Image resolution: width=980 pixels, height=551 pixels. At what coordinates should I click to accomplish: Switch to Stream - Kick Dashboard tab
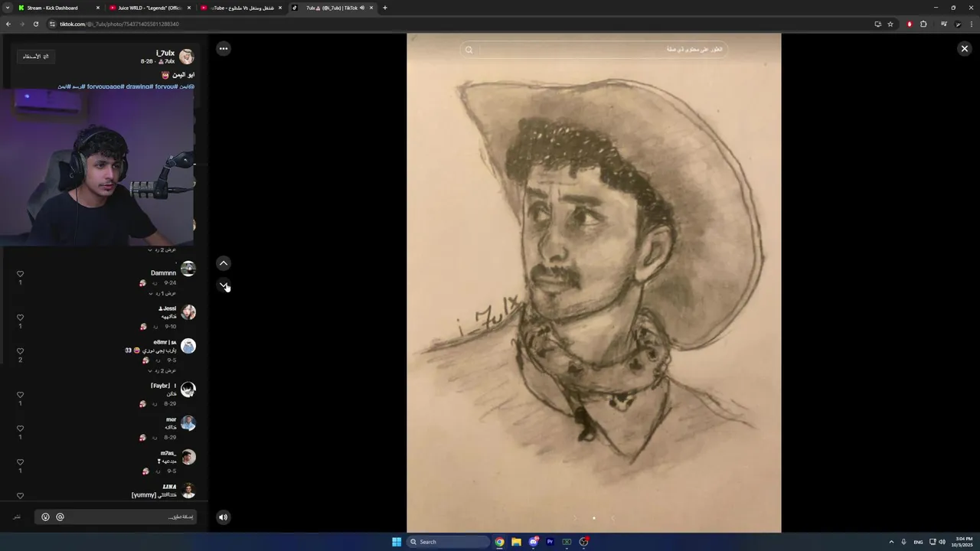click(x=58, y=8)
